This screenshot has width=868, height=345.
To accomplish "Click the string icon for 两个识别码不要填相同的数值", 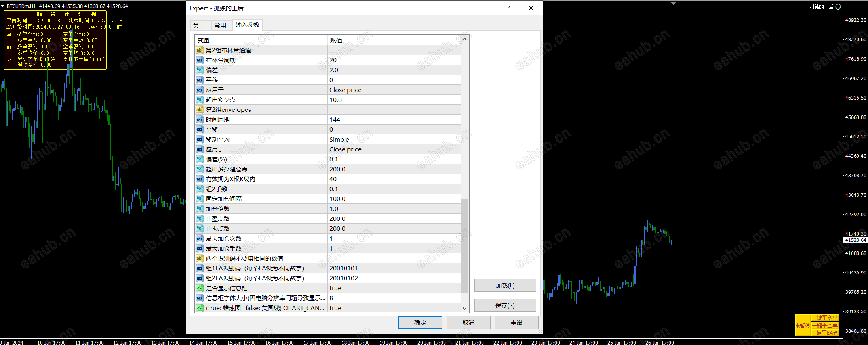I will point(199,259).
